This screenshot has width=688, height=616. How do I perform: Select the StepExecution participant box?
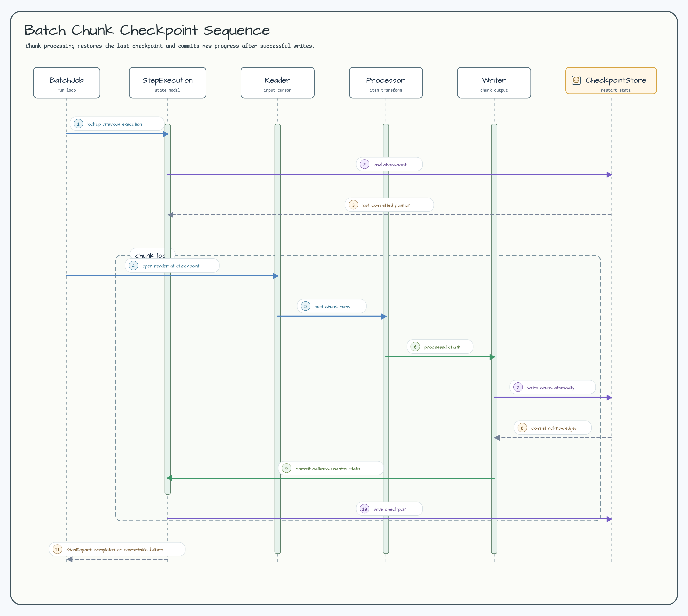point(167,83)
